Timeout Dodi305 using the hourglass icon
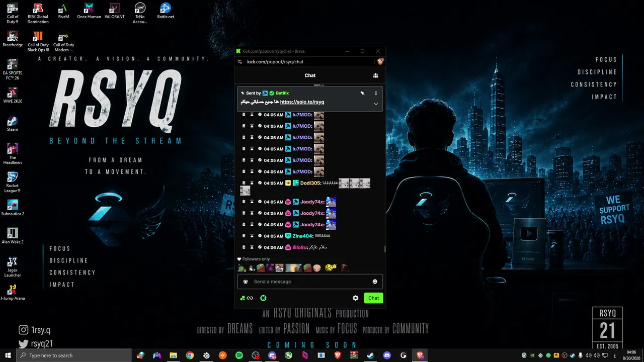The height and width of the screenshot is (362, 644). (x=252, y=183)
